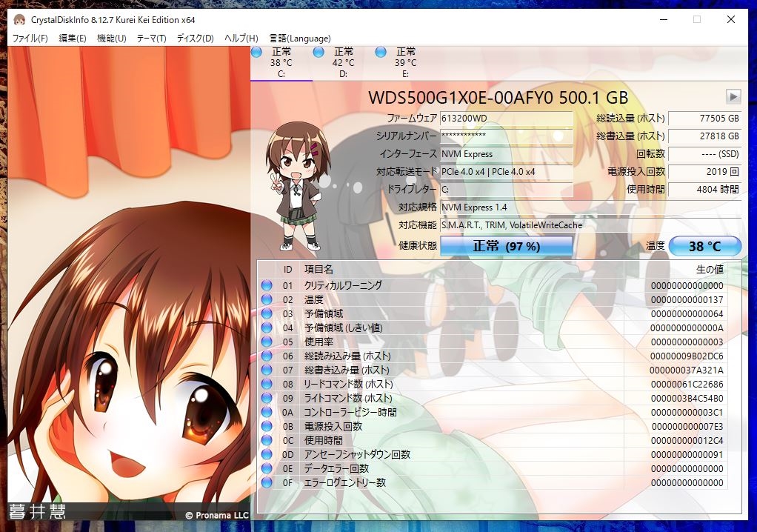Open the 言語(Language) menu

tap(300, 38)
